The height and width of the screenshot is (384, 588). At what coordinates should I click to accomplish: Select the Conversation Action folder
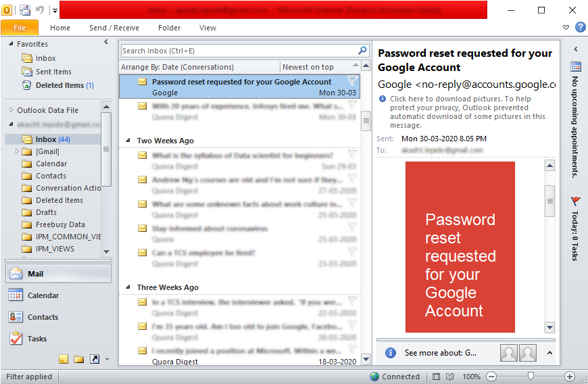61,188
